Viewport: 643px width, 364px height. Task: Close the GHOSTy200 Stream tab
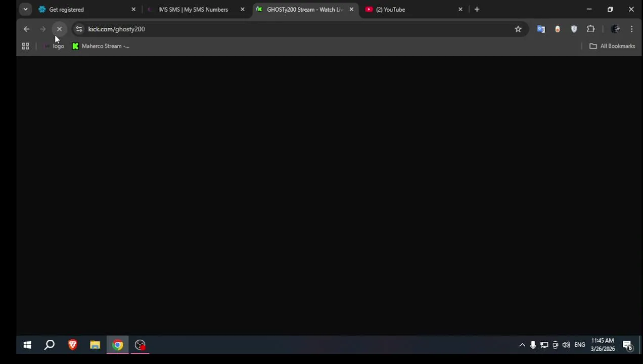351,9
